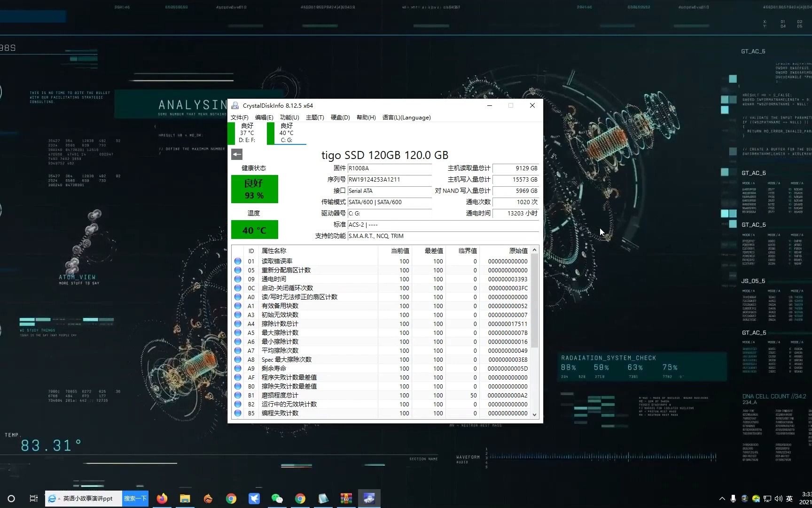Click the threshold value 50 in row B1

[x=473, y=395]
